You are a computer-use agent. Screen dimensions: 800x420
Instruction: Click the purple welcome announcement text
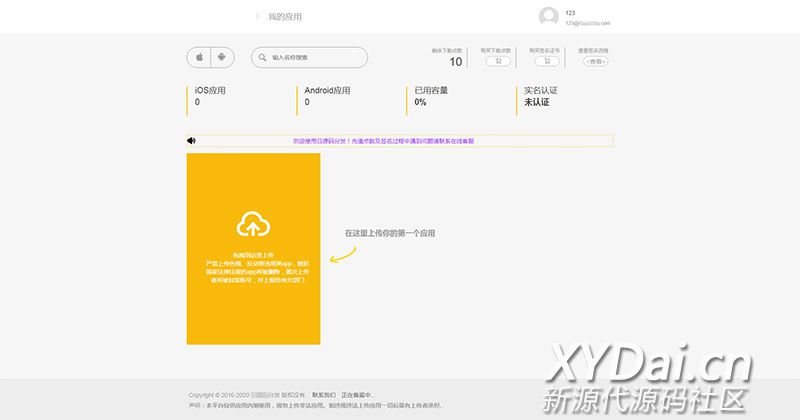coord(383,141)
